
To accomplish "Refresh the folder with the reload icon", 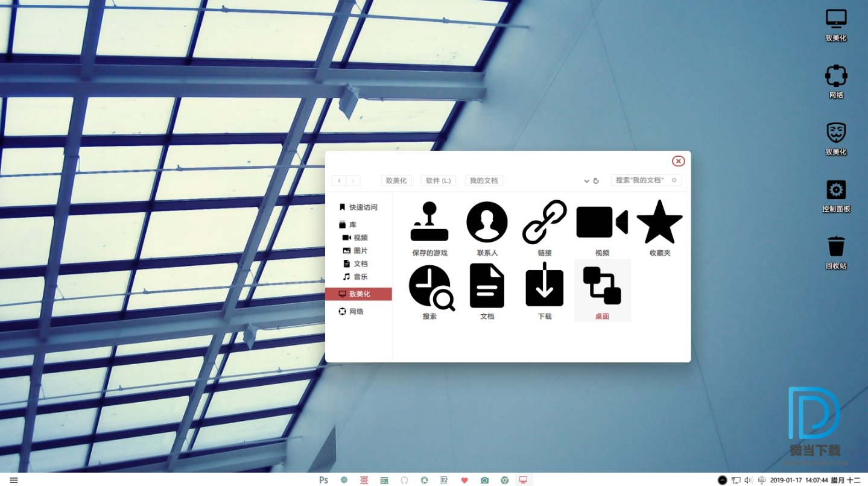I will point(596,181).
